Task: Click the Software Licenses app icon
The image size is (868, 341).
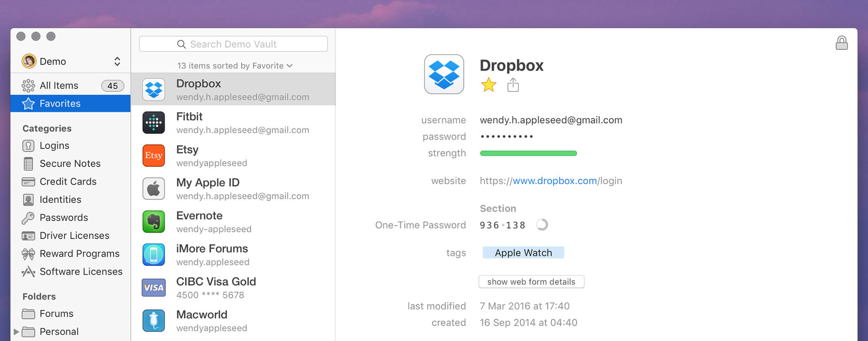Action: [x=28, y=272]
